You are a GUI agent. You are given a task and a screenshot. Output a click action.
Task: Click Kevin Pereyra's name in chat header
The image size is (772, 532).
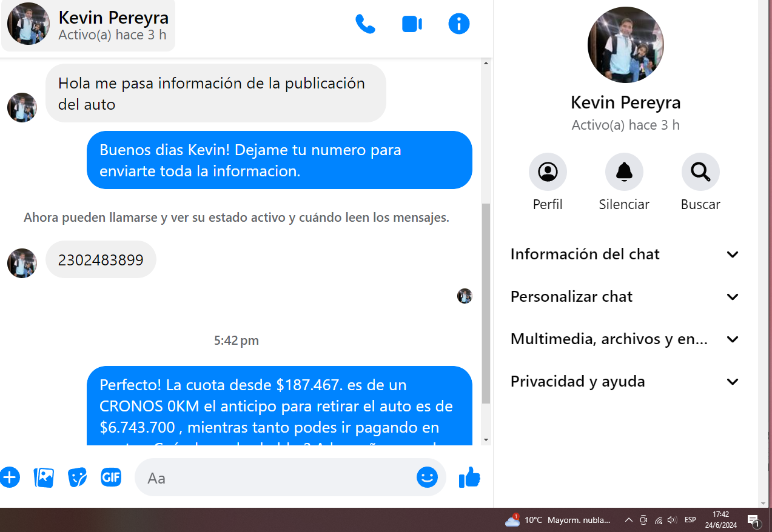pyautogui.click(x=113, y=18)
